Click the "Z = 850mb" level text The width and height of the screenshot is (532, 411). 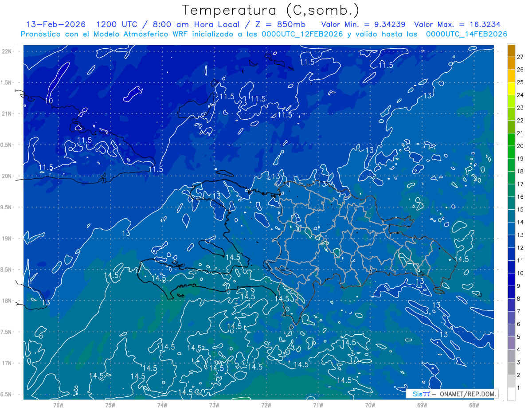[x=280, y=24]
